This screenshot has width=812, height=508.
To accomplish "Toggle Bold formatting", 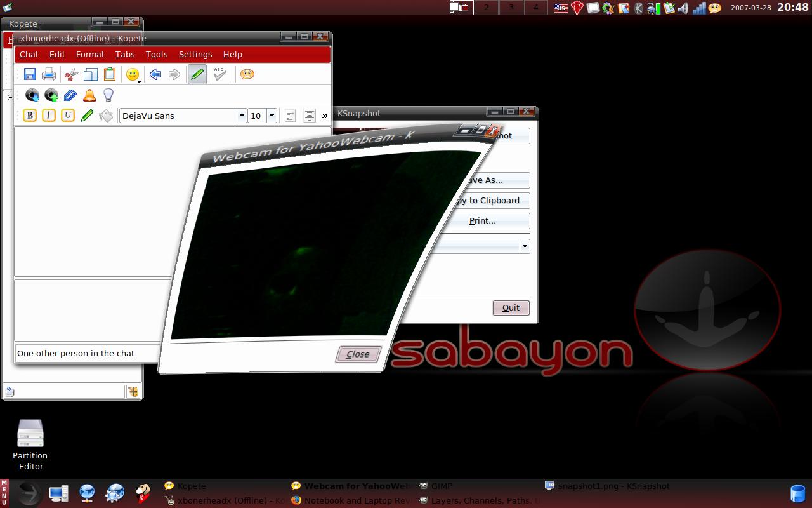I will tap(30, 116).
